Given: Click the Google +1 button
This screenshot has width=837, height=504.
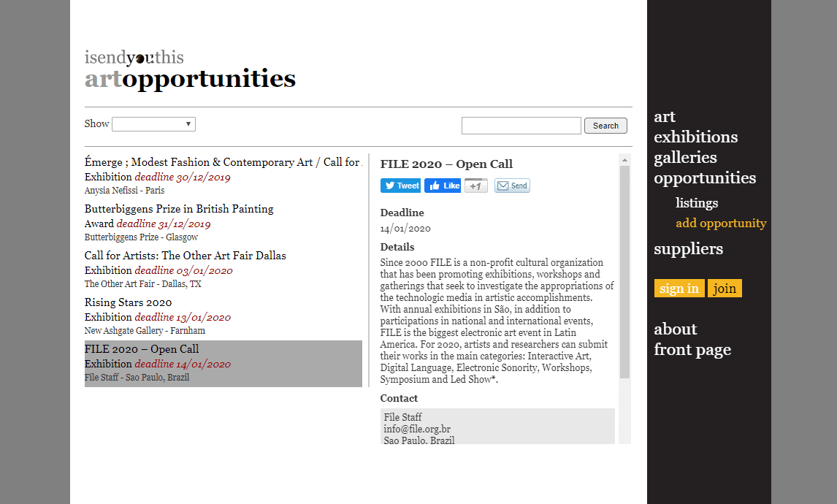Looking at the screenshot, I should [475, 186].
